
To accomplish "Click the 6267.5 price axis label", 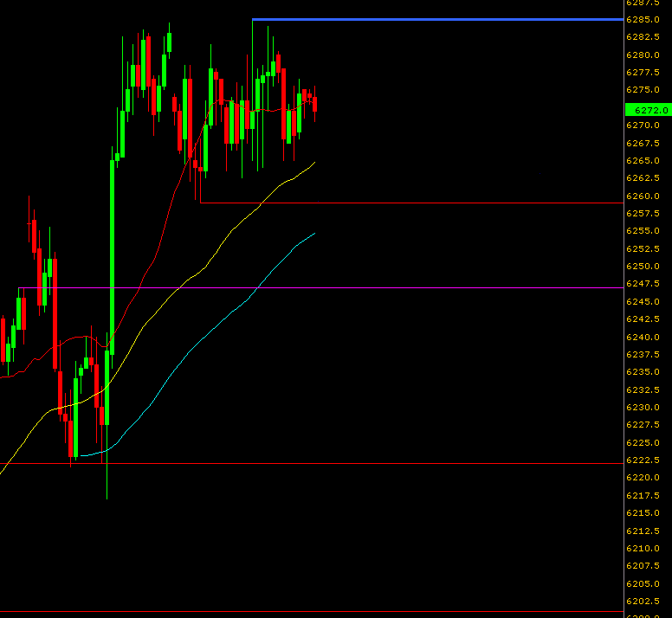I will (643, 144).
